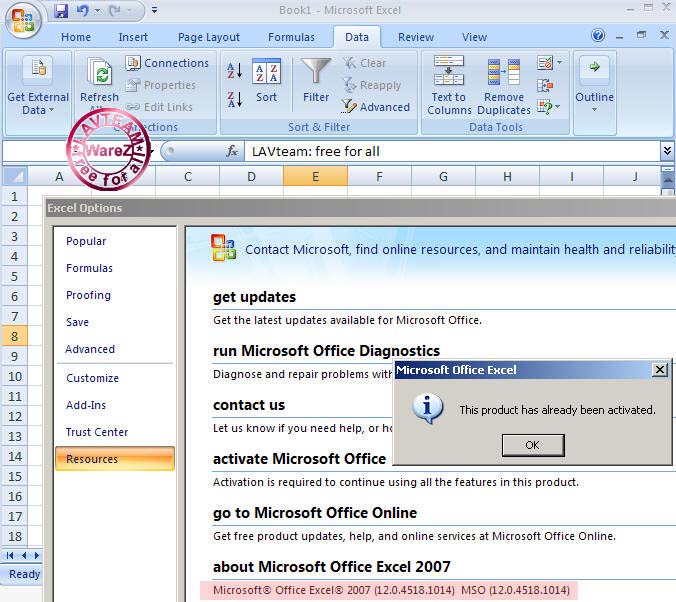This screenshot has height=602, width=676.
Task: Open What-If Analysis icon
Action: tap(545, 107)
